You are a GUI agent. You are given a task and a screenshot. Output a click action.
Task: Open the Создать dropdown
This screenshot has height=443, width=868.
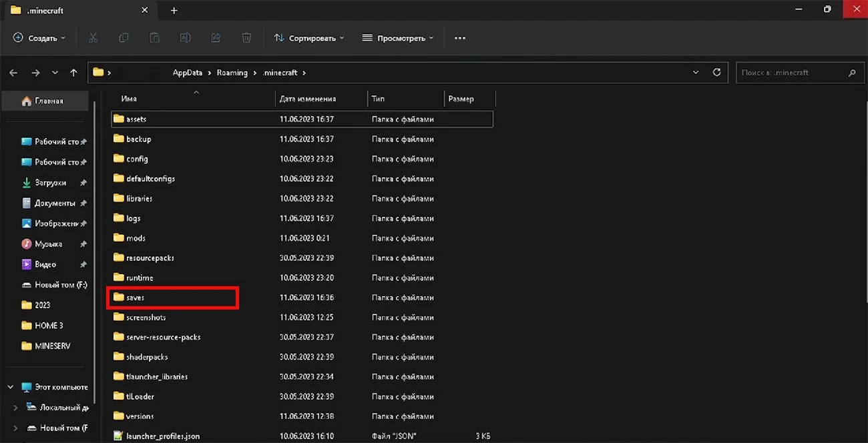(39, 38)
